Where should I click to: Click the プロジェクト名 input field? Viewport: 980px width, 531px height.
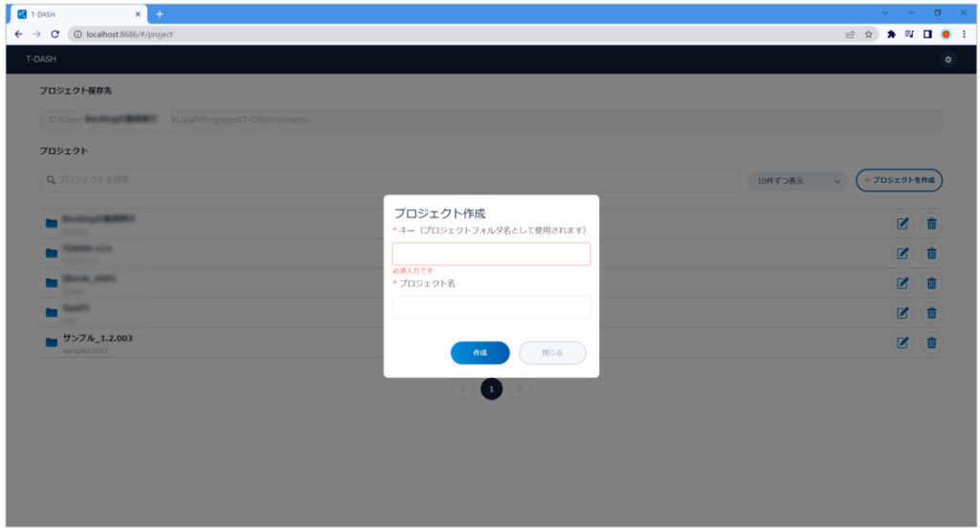point(491,307)
